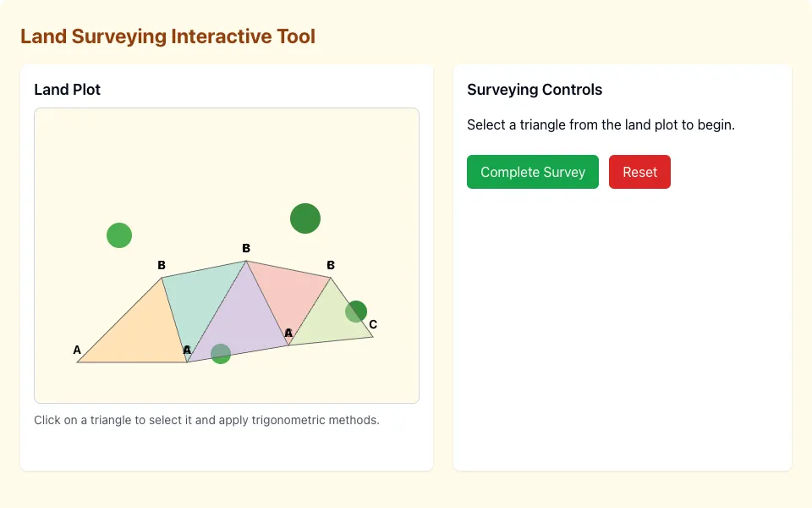
Task: Click the Complete Survey button
Action: coord(532,172)
